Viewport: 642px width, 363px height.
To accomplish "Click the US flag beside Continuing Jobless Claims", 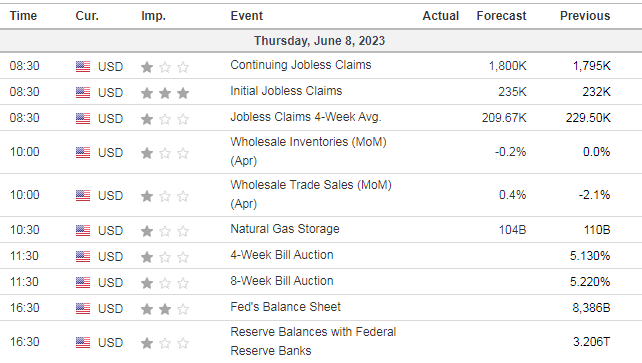I will (x=83, y=66).
